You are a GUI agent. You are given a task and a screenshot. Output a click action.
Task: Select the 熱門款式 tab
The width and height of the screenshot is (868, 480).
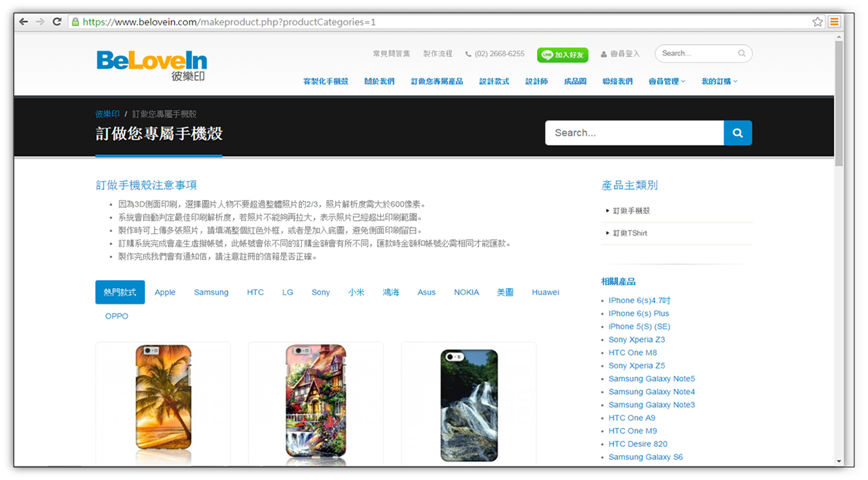pyautogui.click(x=120, y=292)
